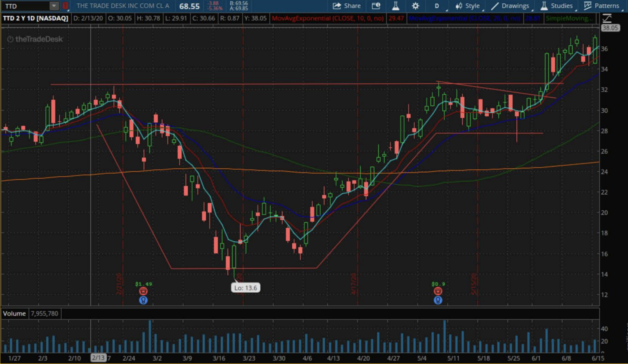Click the R: 0.87 range value
628x364 pixels.
coord(230,18)
